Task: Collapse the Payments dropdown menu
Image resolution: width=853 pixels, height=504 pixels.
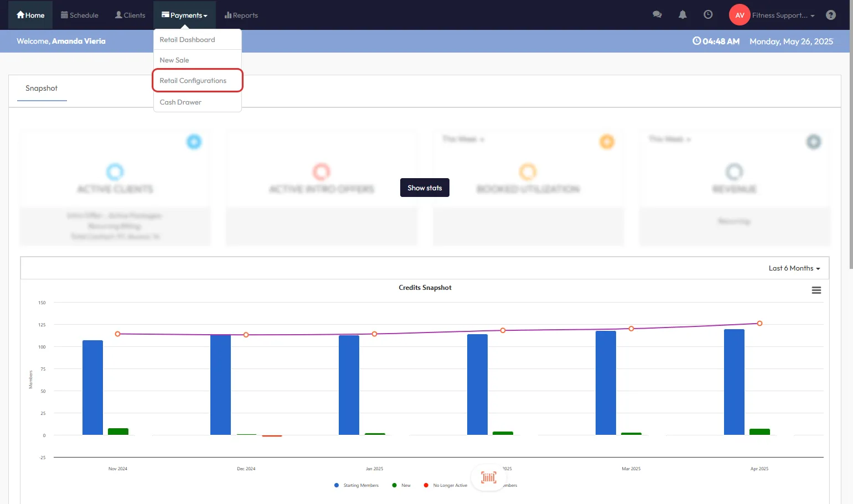Action: click(184, 15)
